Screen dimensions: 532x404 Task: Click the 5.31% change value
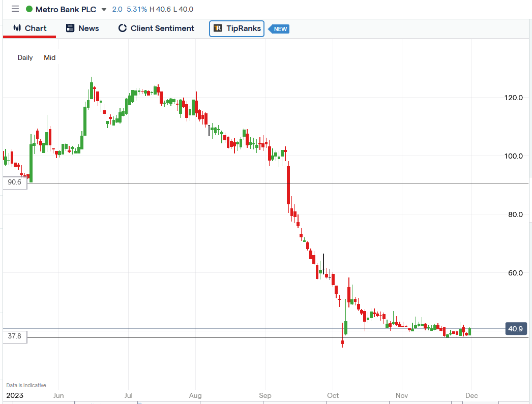click(137, 10)
